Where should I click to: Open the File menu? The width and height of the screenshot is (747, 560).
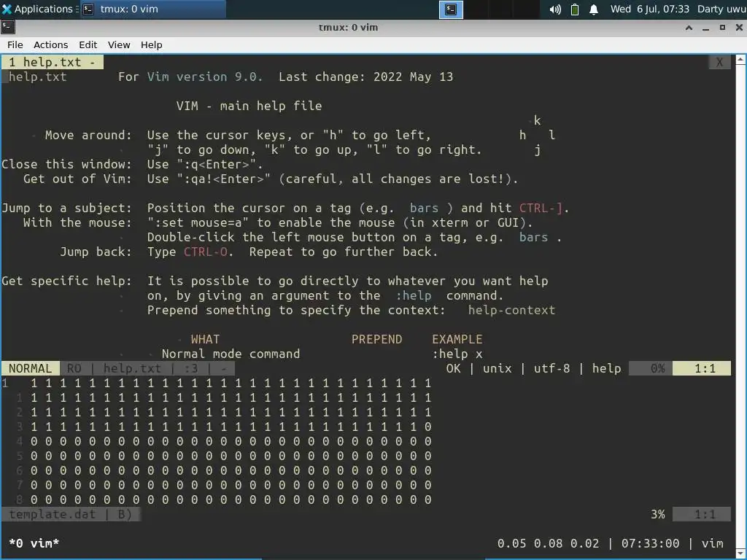click(x=15, y=44)
